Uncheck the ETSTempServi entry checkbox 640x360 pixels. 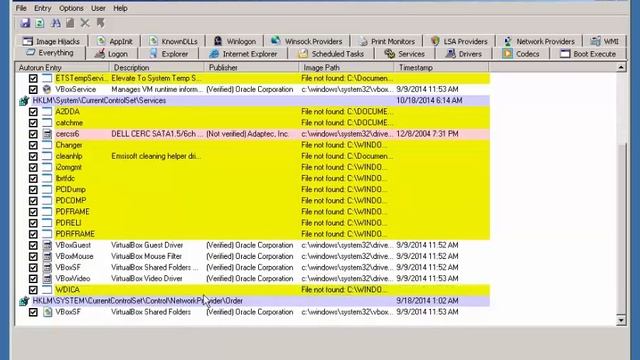point(33,78)
